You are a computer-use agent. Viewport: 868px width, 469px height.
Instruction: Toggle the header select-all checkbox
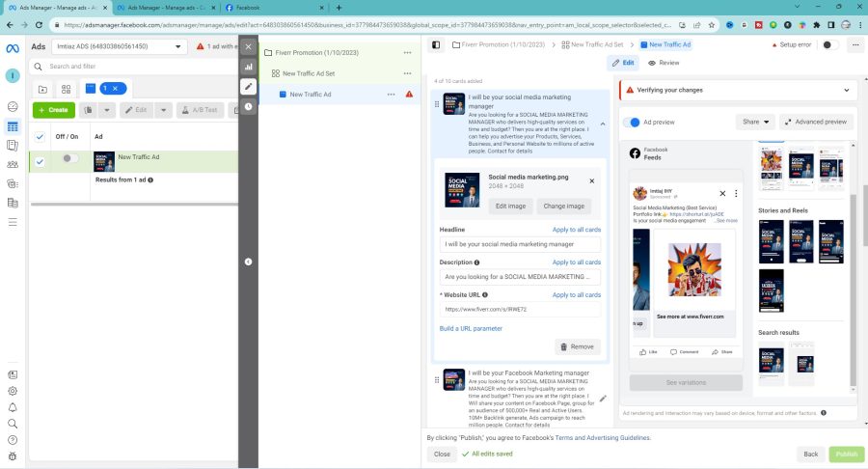click(x=40, y=137)
